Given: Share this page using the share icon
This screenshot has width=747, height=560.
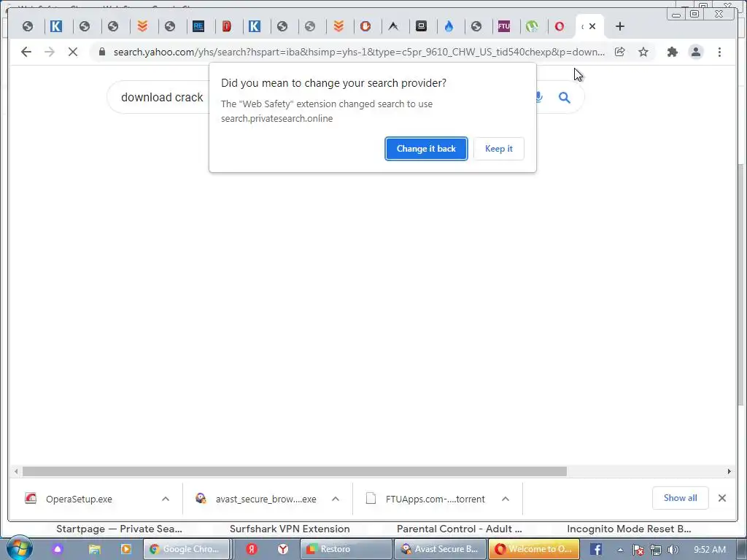Looking at the screenshot, I should click(620, 52).
